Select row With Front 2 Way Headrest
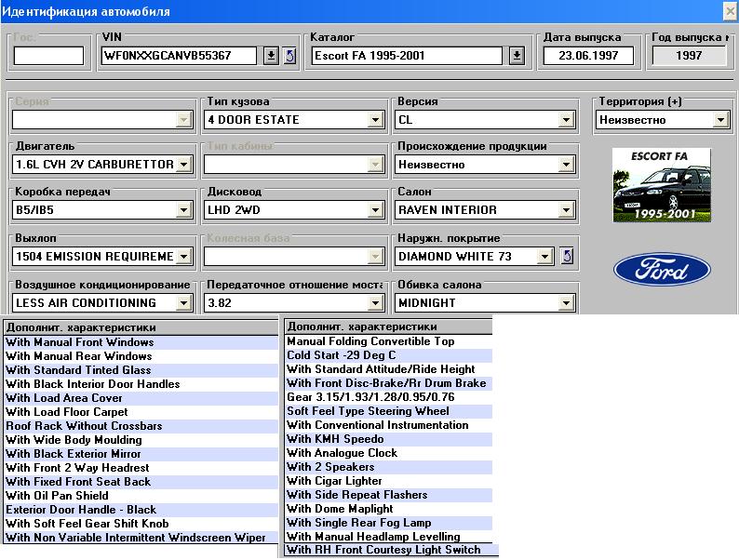Viewport: 739px width, 560px height. pyautogui.click(x=141, y=468)
